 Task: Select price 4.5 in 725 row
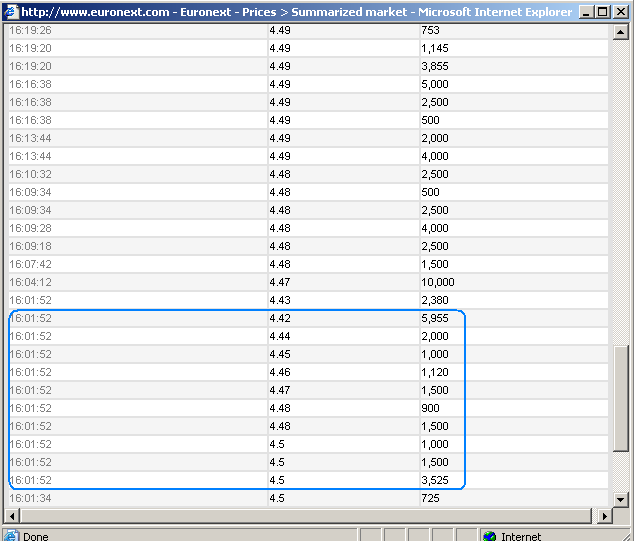(277, 498)
